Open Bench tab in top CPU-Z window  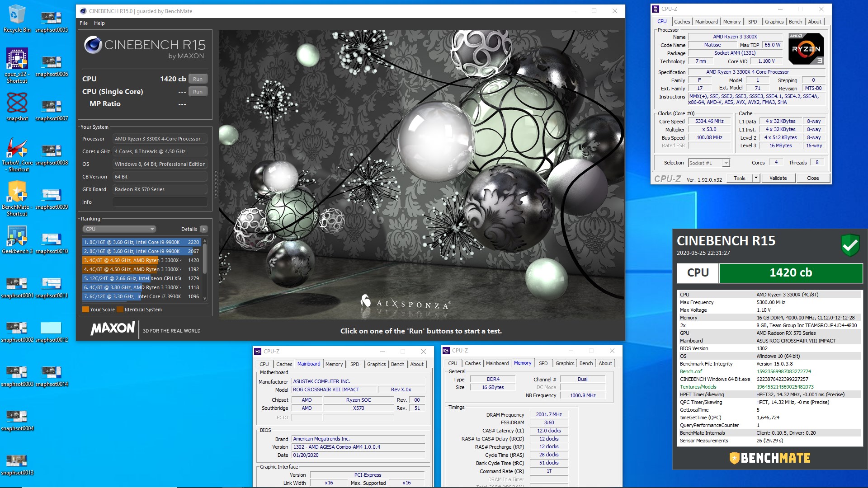(795, 22)
